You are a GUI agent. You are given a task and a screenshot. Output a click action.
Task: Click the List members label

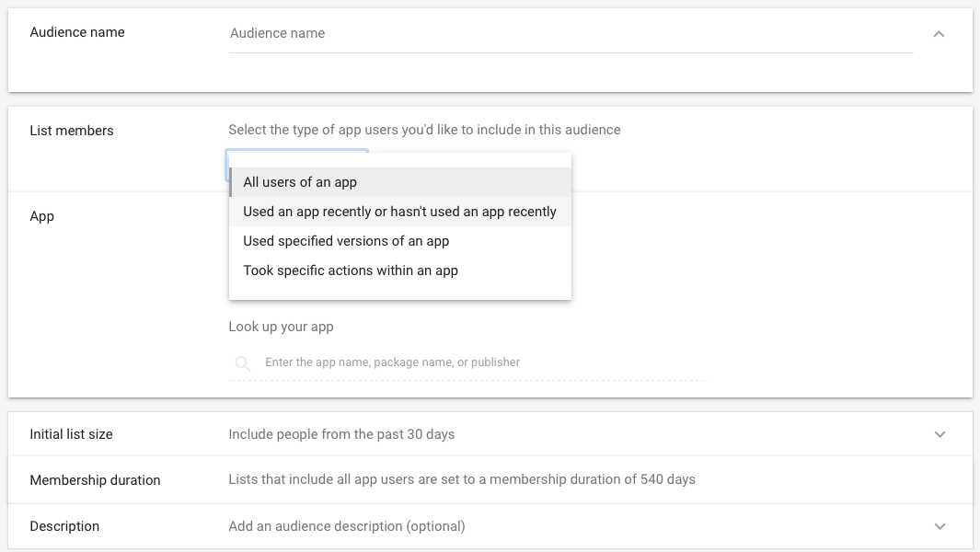[71, 131]
